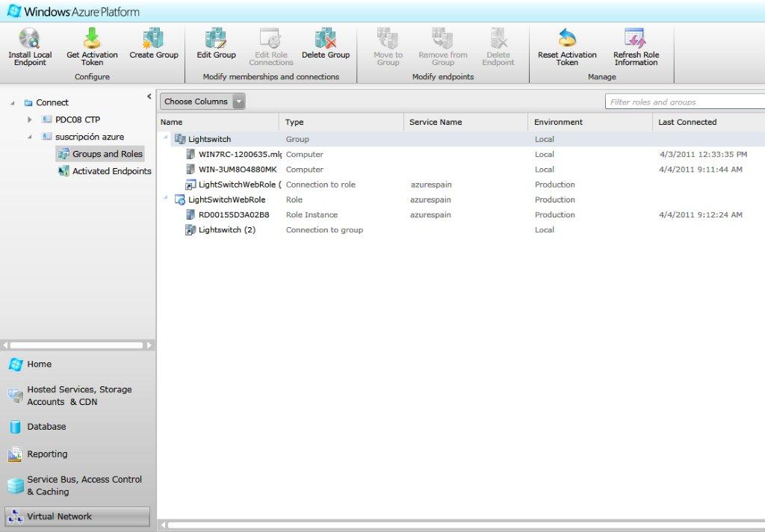Viewport: 765px width, 532px height.
Task: Select the PDC08 CTP subscription
Action: [x=78, y=120]
